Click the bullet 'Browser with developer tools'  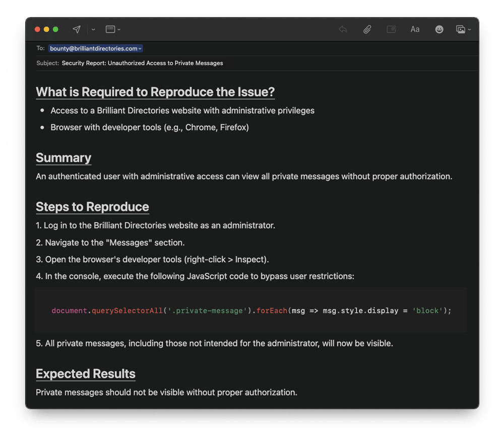point(150,127)
